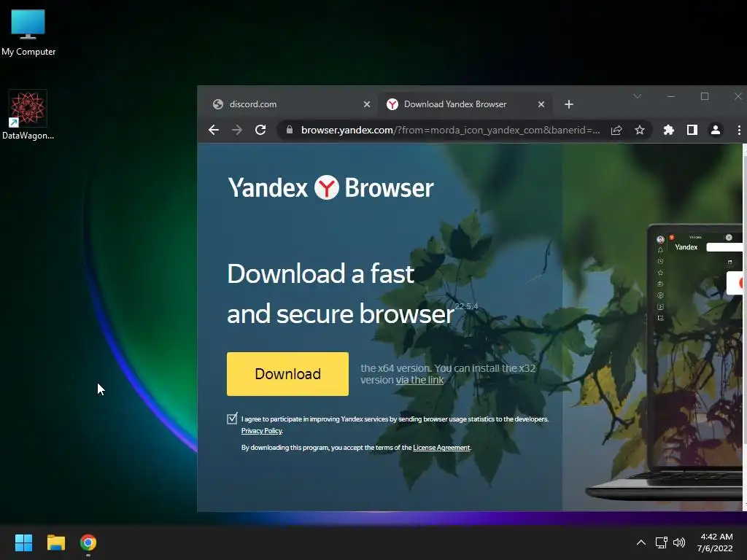Click the 'Download a fast' heading text

321,274
